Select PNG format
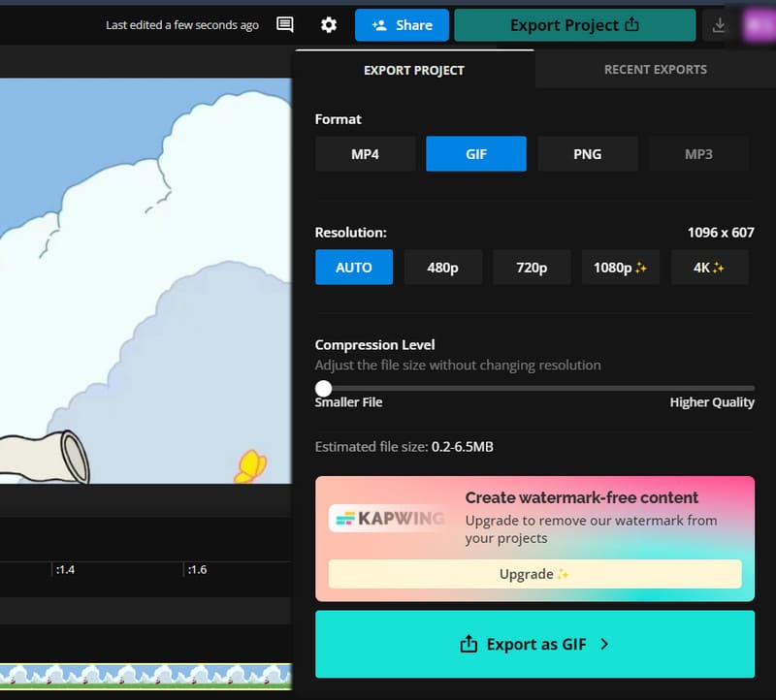 click(x=588, y=154)
